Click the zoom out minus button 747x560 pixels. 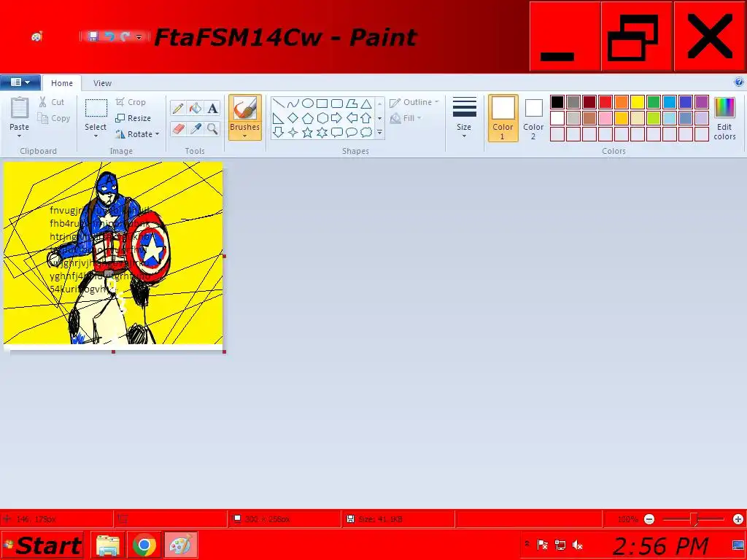coord(649,519)
